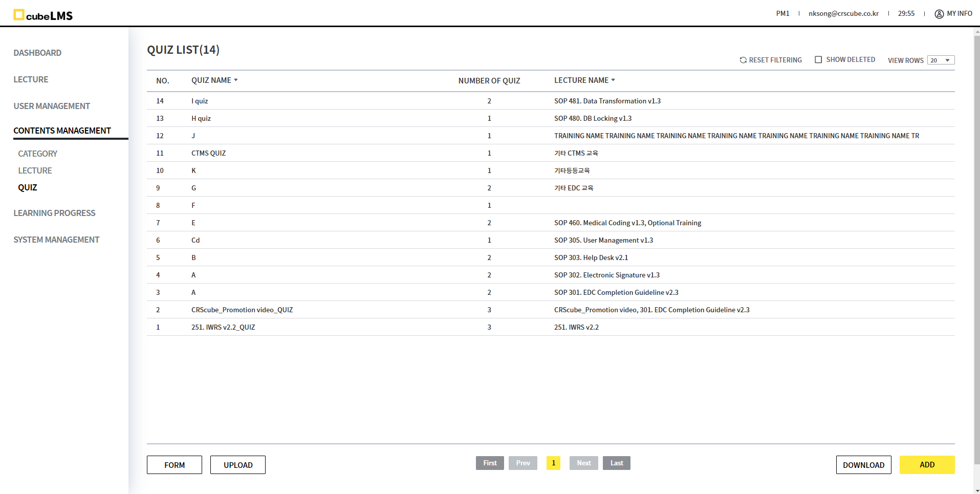Click the reset filtering refresh icon
The image size is (980, 494).
click(x=743, y=60)
